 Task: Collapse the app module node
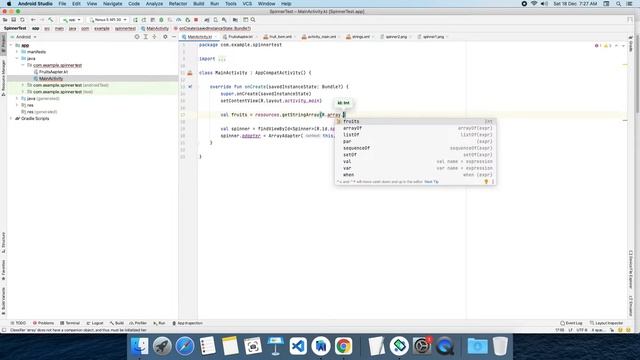[x=11, y=45]
